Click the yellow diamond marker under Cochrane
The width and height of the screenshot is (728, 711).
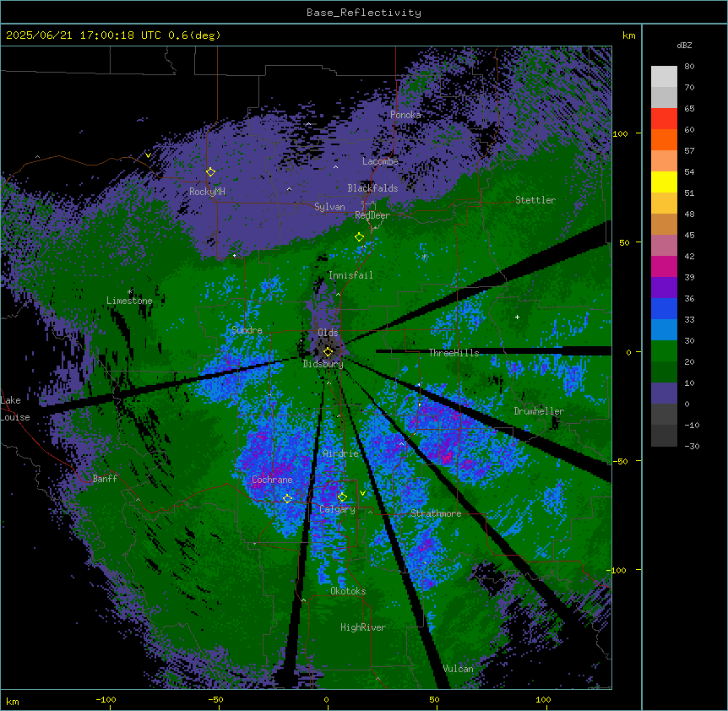287,498
